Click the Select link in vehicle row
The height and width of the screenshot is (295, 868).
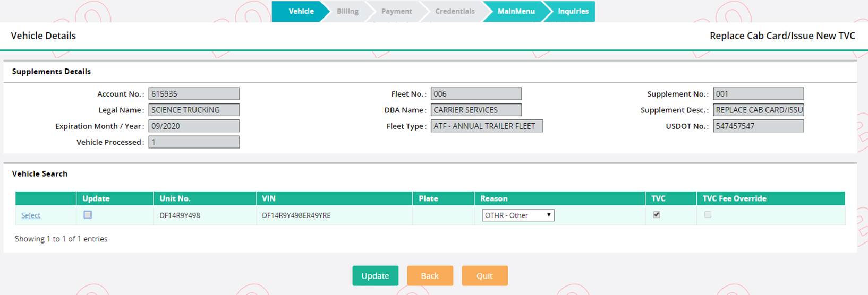[x=31, y=215]
